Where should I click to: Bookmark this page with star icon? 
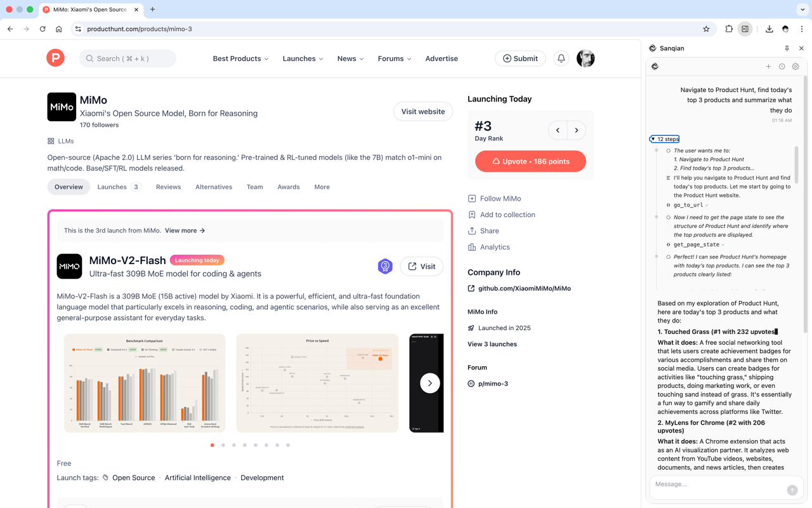[x=706, y=29]
